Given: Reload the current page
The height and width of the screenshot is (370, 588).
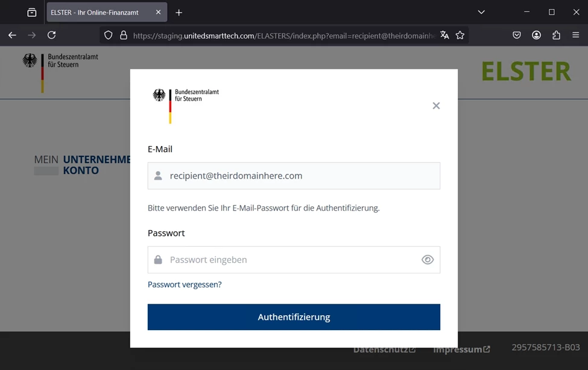Looking at the screenshot, I should [52, 35].
